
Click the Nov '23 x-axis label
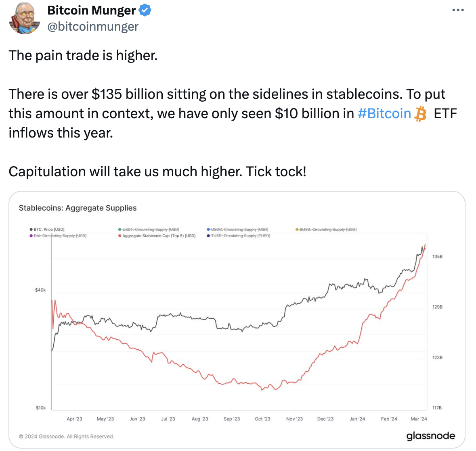tap(294, 419)
